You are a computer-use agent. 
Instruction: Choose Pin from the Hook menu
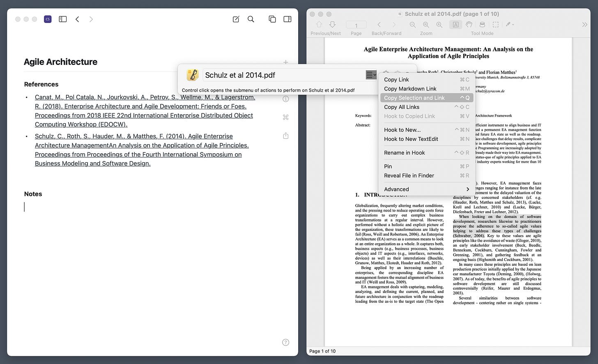click(x=427, y=166)
